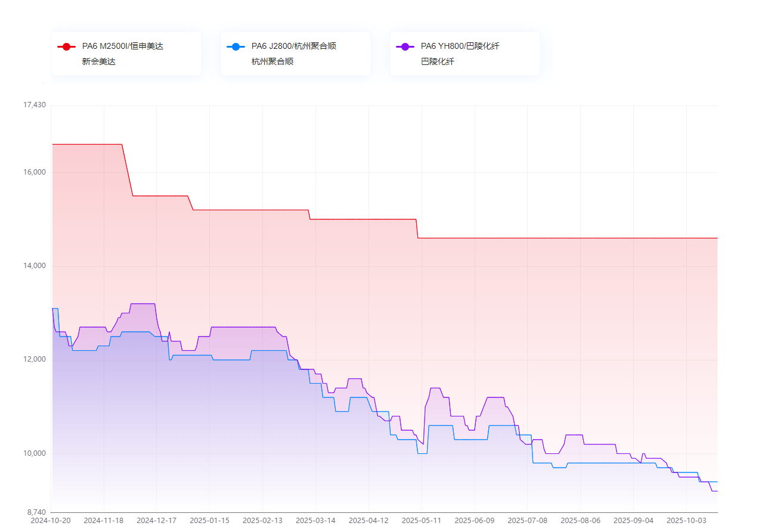Select the 2024-10-20 date on the x-axis
This screenshot has width=771, height=532.
coord(51,520)
